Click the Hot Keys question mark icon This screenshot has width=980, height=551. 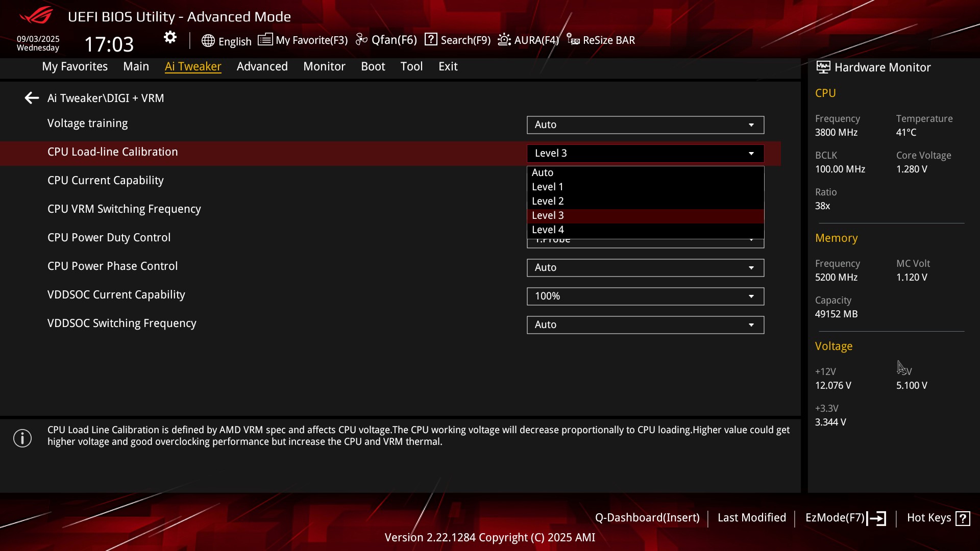coord(963,518)
